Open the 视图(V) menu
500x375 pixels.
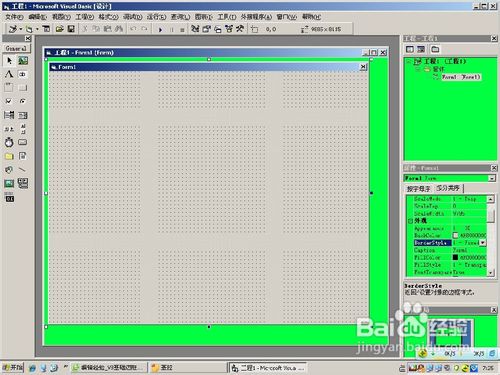[x=61, y=17]
